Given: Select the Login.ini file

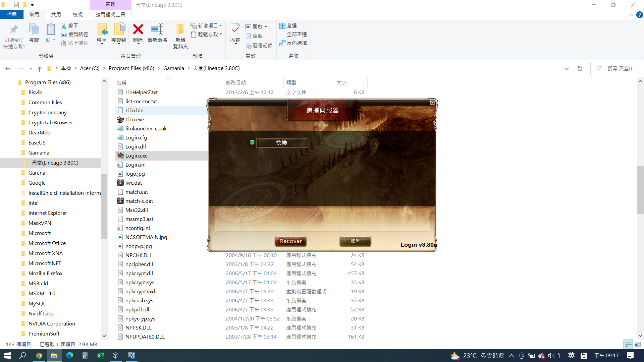Looking at the screenshot, I should [136, 165].
